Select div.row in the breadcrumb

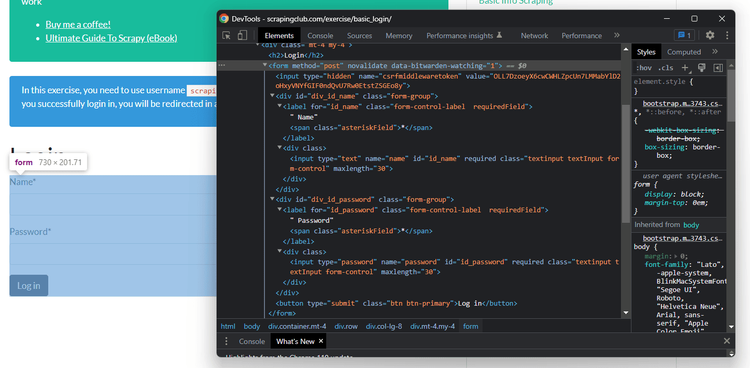346,326
